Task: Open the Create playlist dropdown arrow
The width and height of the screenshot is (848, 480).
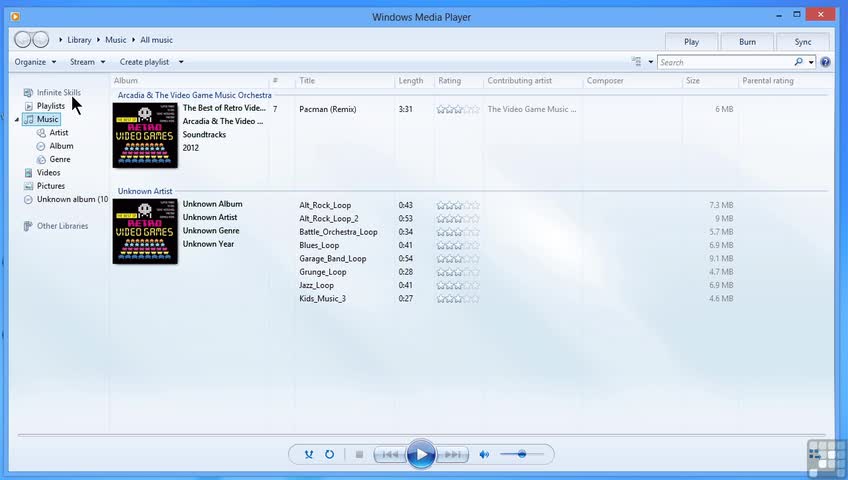Action: coord(181,62)
